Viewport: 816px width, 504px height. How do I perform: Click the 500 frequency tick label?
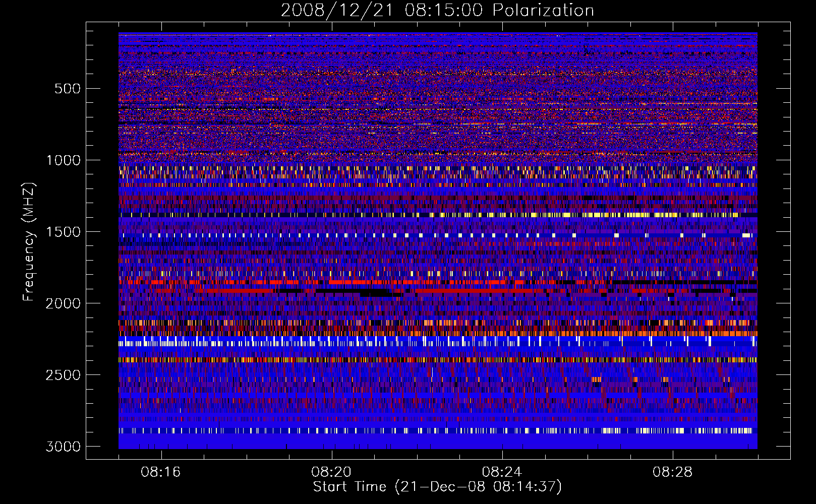click(67, 89)
